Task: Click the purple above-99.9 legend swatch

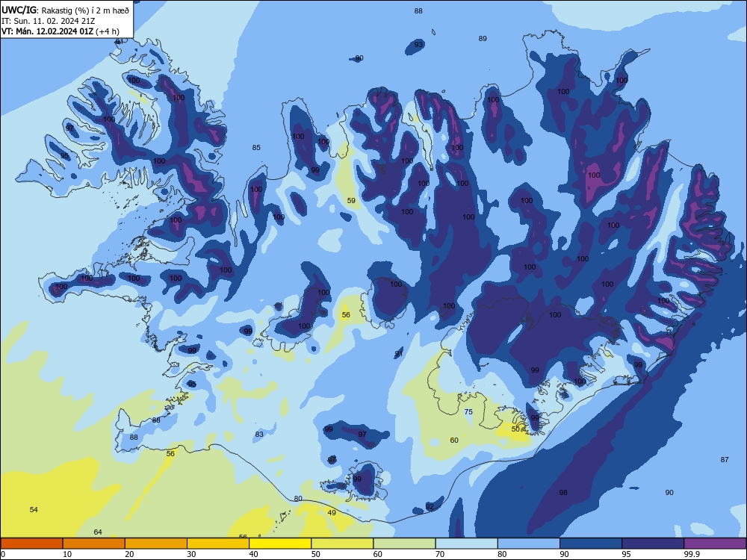Action: [x=715, y=544]
